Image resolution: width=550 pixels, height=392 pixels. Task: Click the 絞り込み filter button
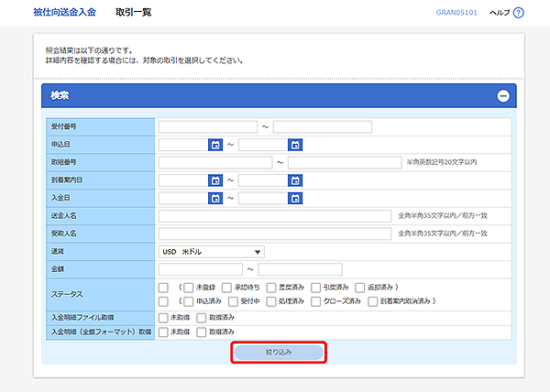tap(279, 353)
